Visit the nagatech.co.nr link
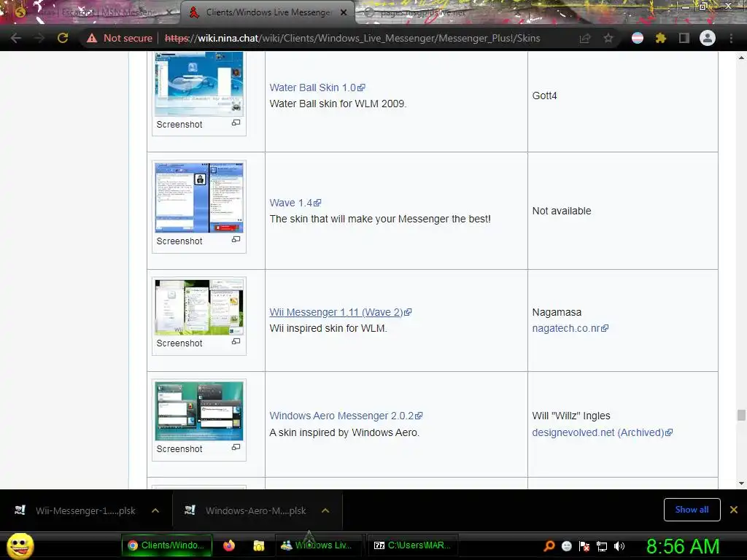Image resolution: width=747 pixels, height=560 pixels. coord(570,328)
